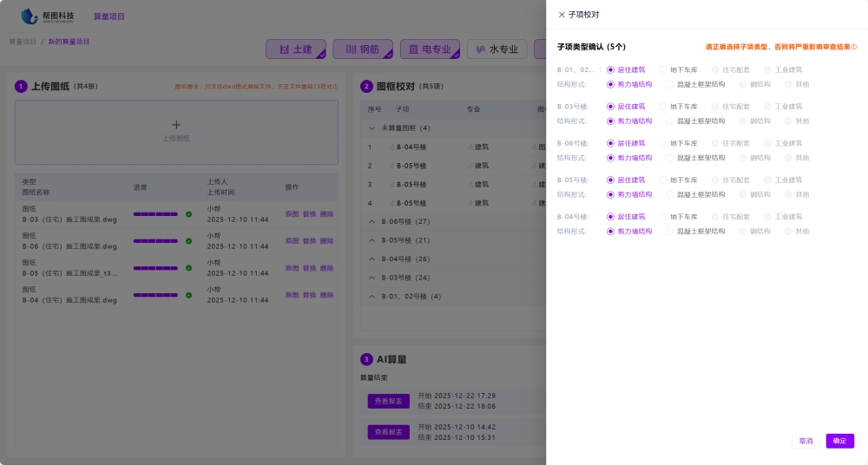868x465 pixels.
Task: Click the edit icon beside 建筑 in row 2
Action: coord(470,166)
